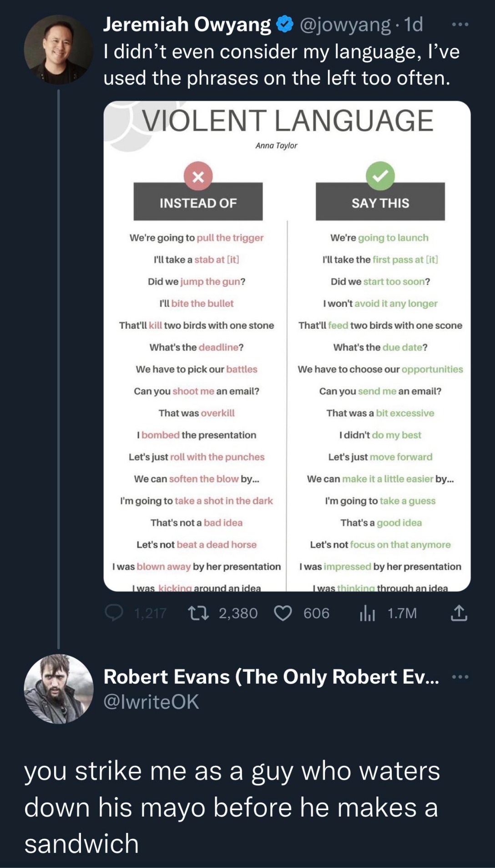Open Robert Evans' profile avatar

click(58, 689)
